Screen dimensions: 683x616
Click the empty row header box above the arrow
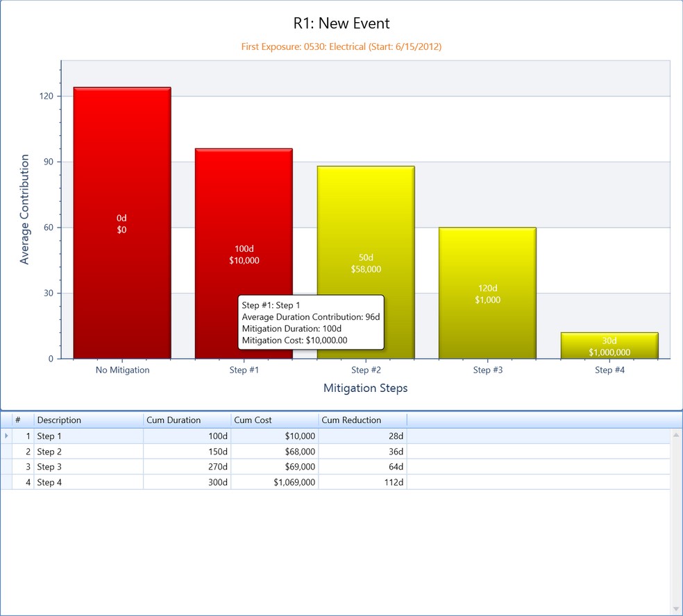tap(6, 420)
